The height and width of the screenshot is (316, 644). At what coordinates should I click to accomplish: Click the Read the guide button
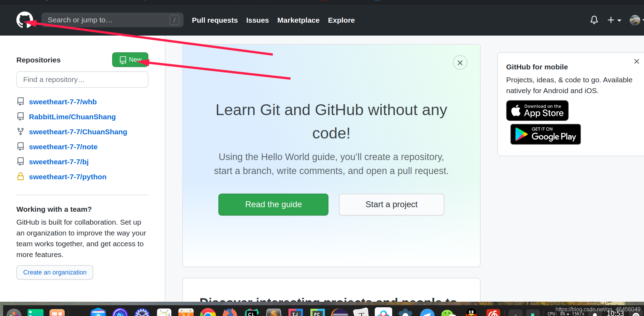[x=273, y=204]
